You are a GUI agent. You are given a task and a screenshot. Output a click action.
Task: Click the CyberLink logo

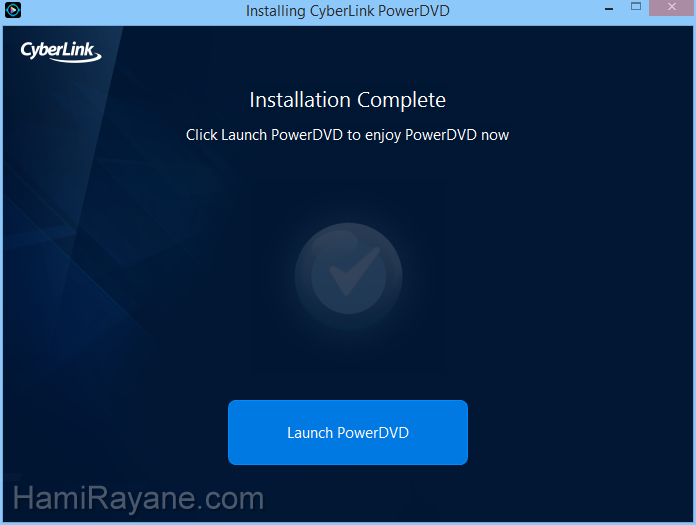(61, 51)
